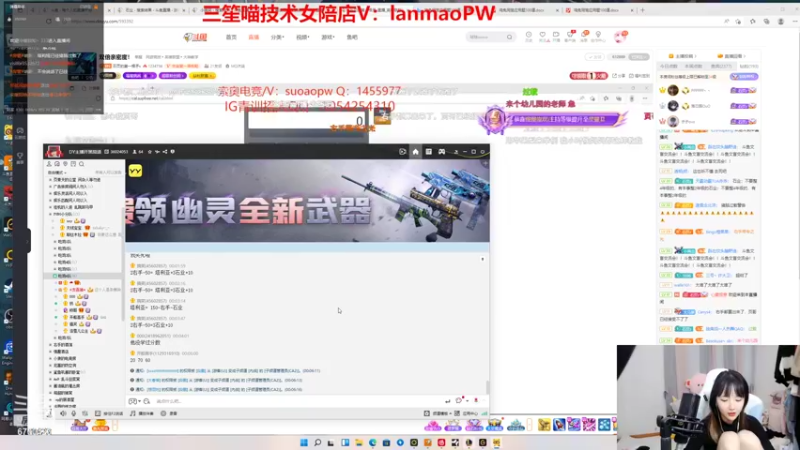Click the red 1 level badge button on Douyu

coord(588,76)
